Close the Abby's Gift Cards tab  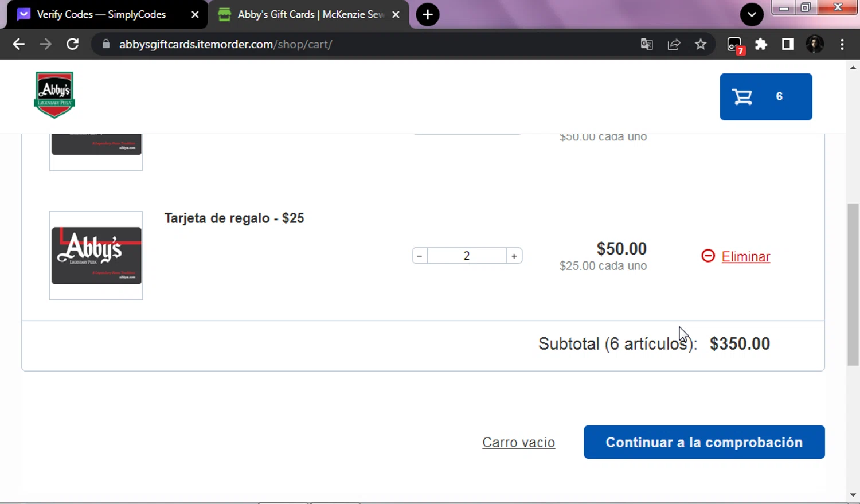click(x=396, y=14)
